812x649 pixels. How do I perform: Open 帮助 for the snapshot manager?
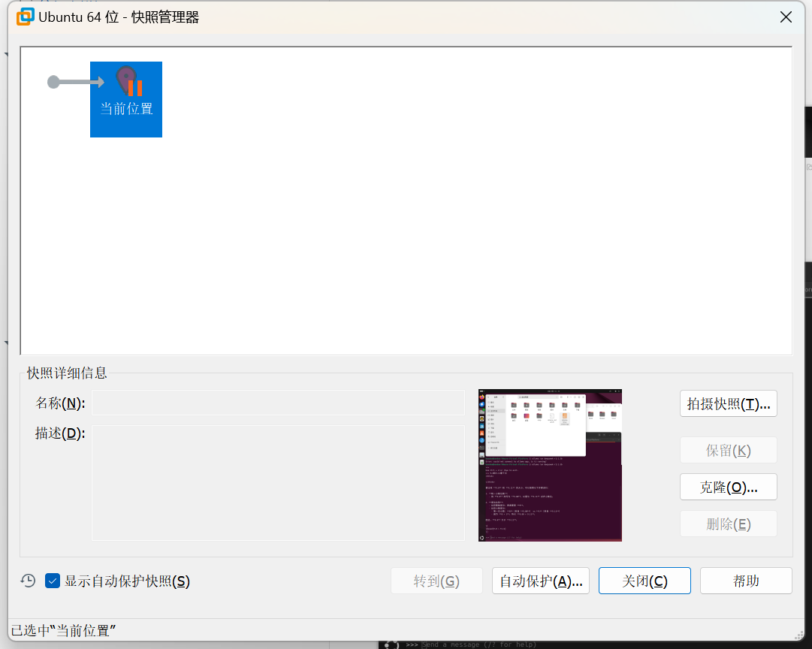(746, 581)
